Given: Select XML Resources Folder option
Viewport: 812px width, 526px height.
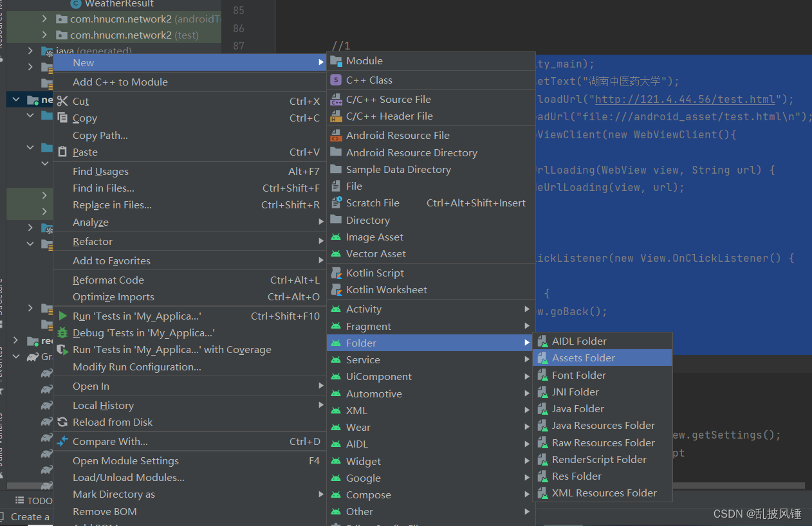Looking at the screenshot, I should [x=603, y=493].
